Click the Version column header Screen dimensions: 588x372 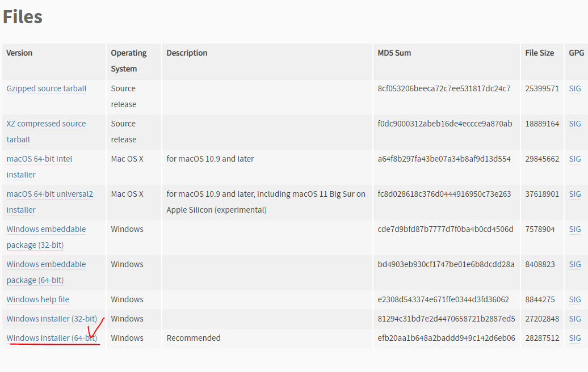pyautogui.click(x=19, y=53)
